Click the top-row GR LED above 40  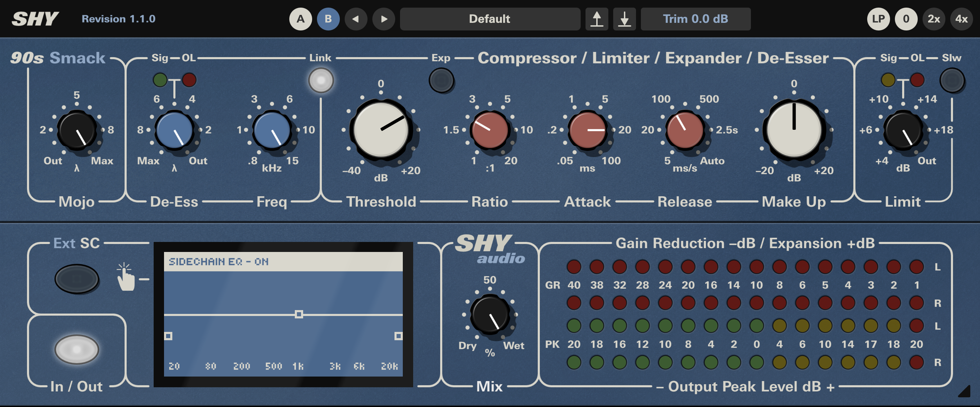574,266
